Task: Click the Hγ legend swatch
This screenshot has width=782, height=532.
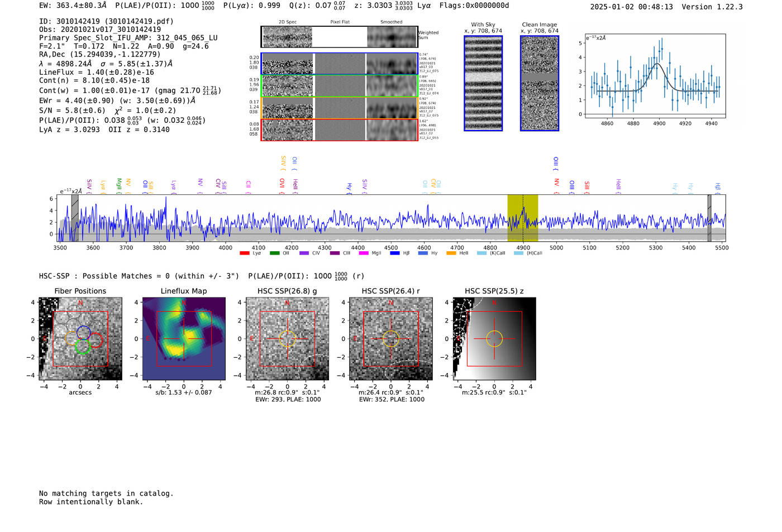Action: tap(423, 253)
